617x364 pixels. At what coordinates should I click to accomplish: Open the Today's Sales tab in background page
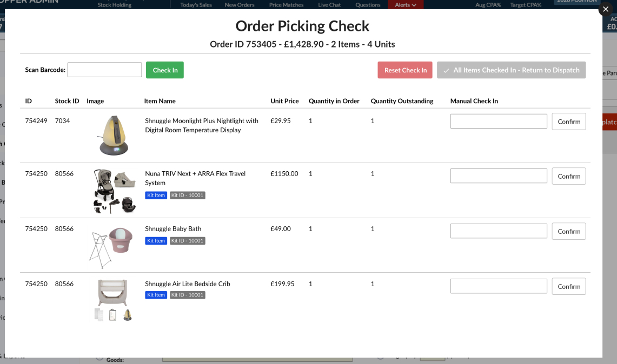click(196, 5)
